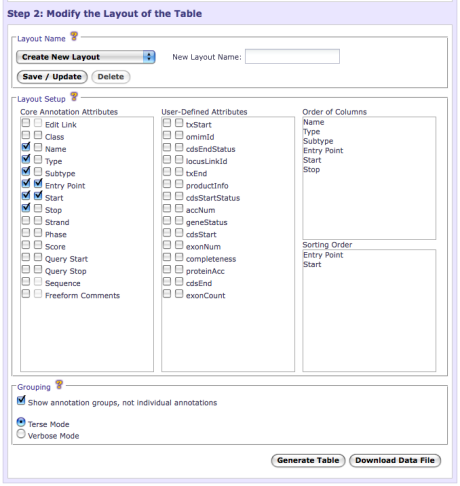Uncheck the Entry Point sort checkbox
Screen dimensions: 460x486
(x=38, y=184)
